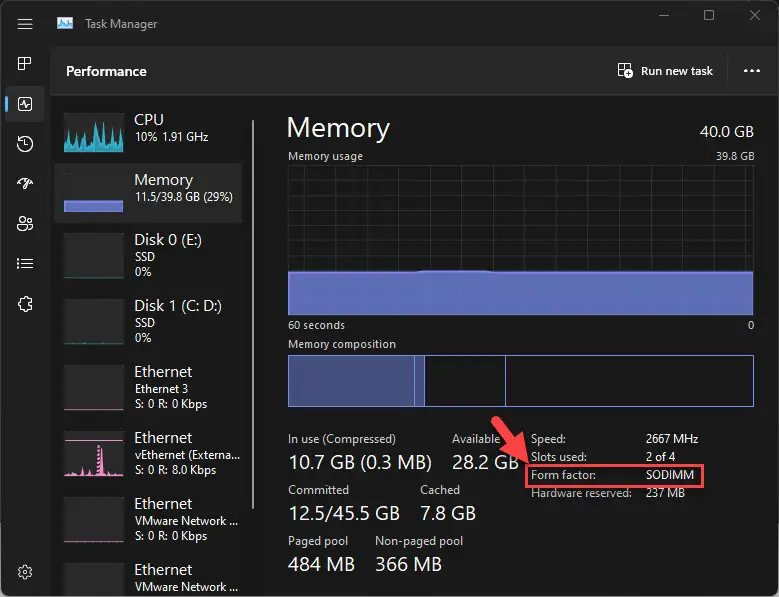The width and height of the screenshot is (779, 597).
Task: Click the In use value 10.7 GB (0.3 MB)
Action: pos(360,462)
